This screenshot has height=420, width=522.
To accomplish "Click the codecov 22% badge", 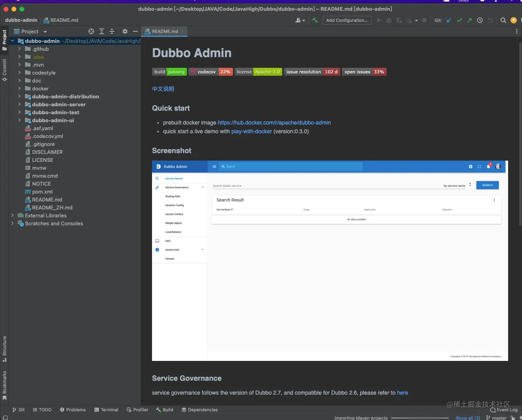I will click(211, 72).
